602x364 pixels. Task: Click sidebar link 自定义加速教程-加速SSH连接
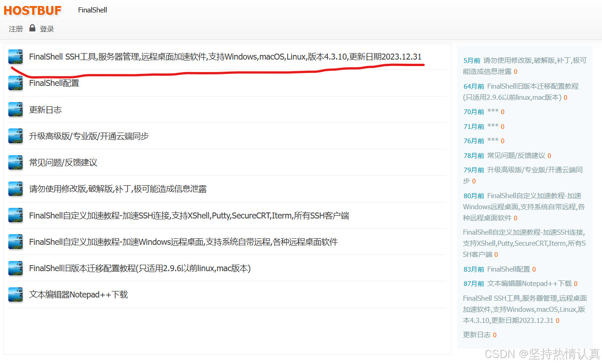click(524, 243)
